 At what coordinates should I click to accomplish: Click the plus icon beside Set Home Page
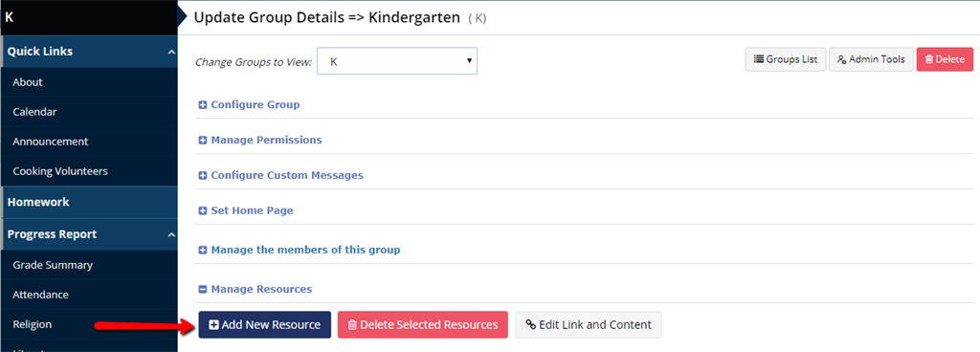coord(203,211)
